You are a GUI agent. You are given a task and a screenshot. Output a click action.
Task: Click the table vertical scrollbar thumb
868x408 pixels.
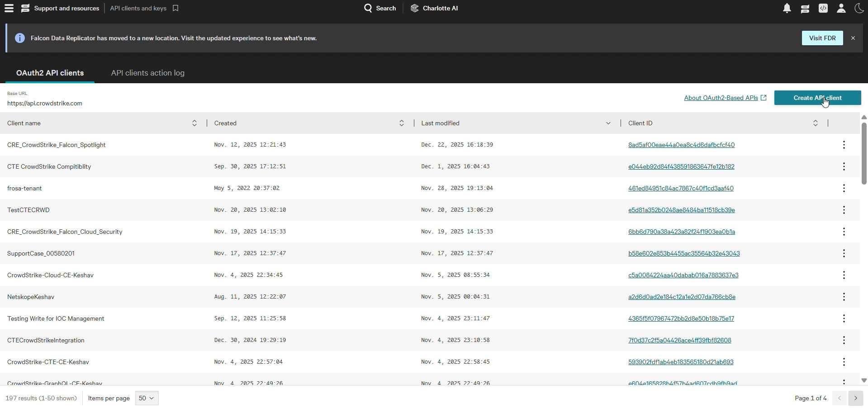pyautogui.click(x=864, y=154)
